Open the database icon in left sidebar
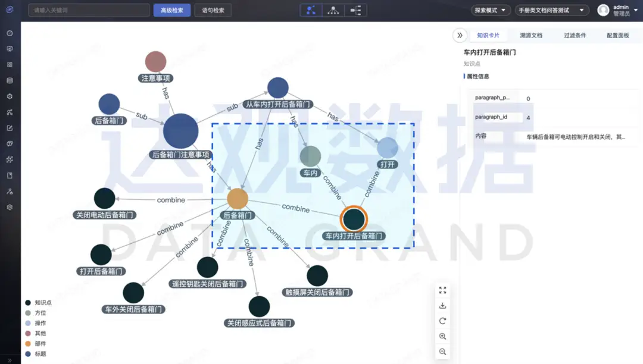The width and height of the screenshot is (643, 364). click(x=10, y=80)
